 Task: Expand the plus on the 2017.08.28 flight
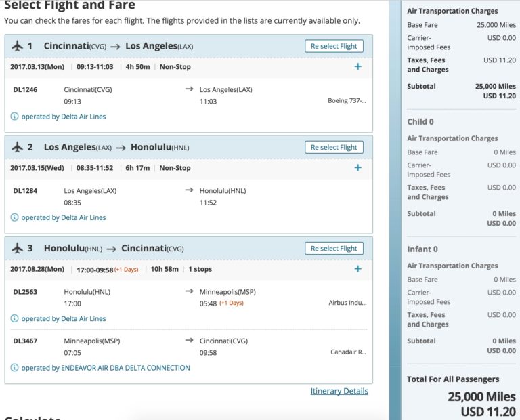[x=357, y=269]
